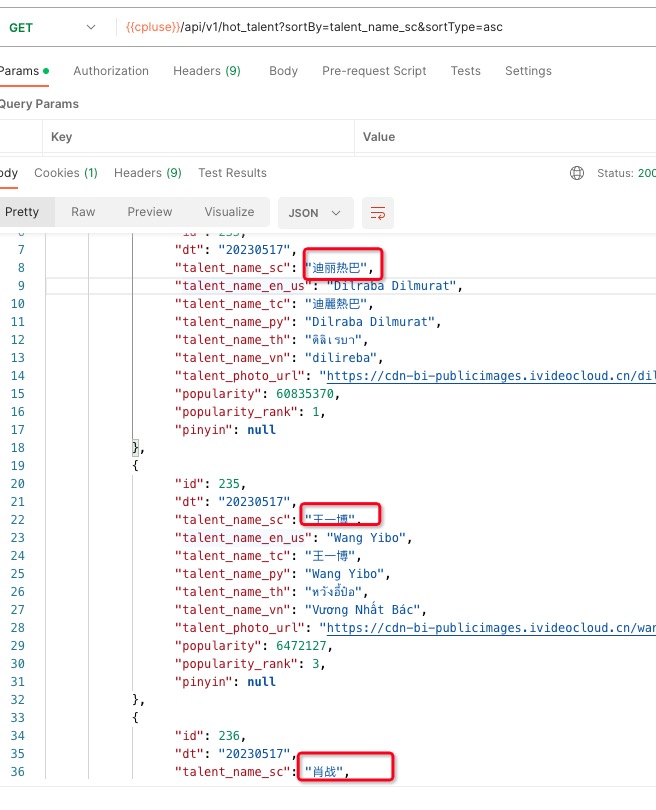Click the Status: 200 indicator

(626, 173)
